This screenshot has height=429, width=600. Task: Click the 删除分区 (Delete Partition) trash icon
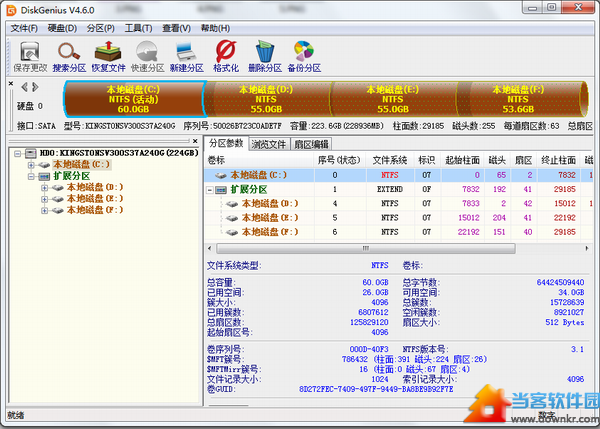pos(265,56)
